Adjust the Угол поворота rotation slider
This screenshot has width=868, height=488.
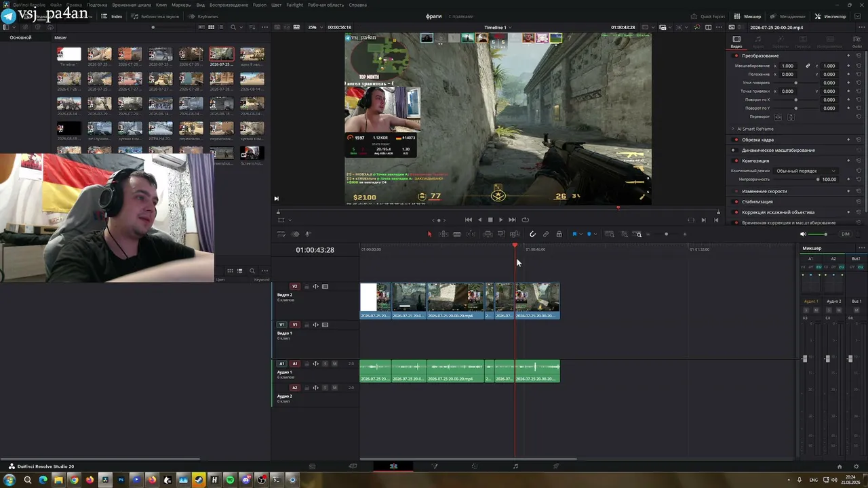[x=796, y=83]
